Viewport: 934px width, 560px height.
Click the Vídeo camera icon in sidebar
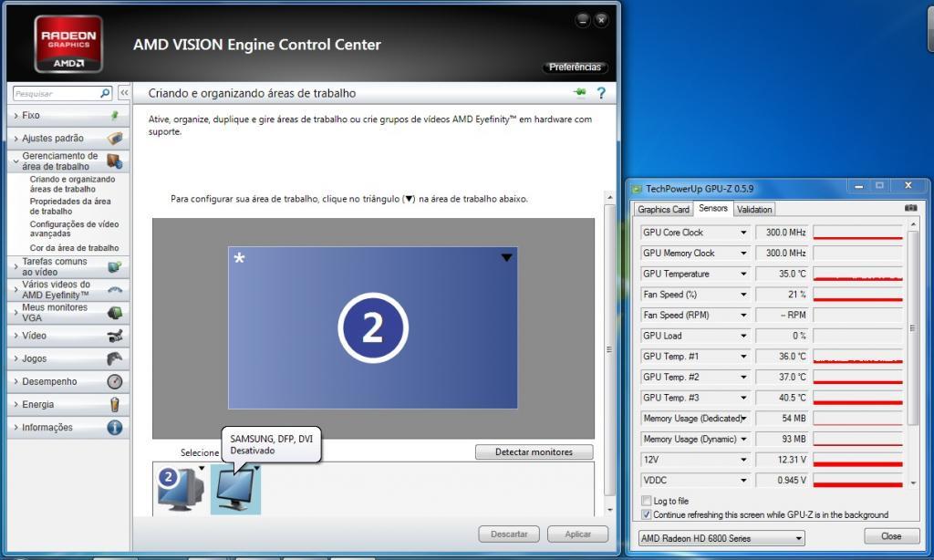pyautogui.click(x=115, y=336)
